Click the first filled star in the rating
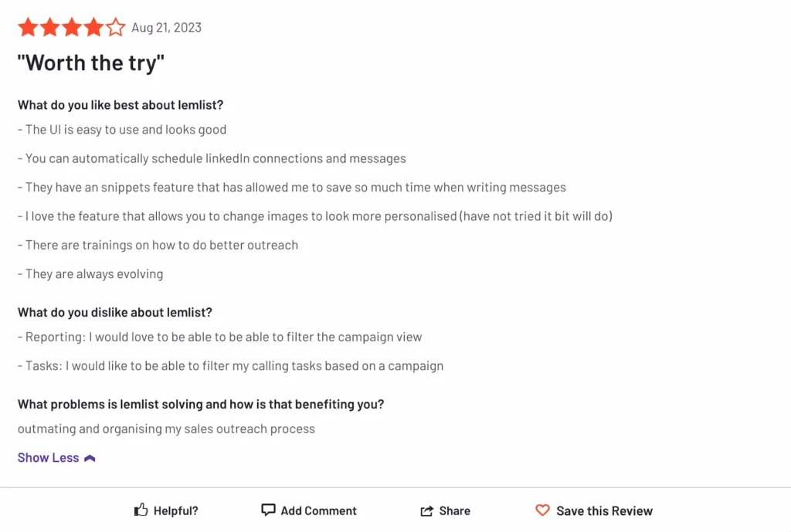The image size is (791, 532). click(28, 27)
